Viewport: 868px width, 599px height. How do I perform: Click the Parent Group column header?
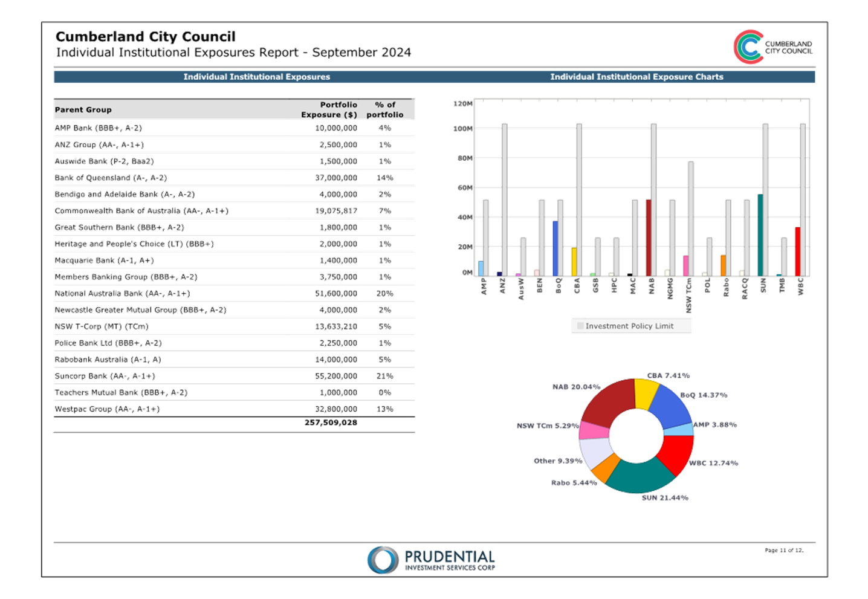click(x=83, y=109)
